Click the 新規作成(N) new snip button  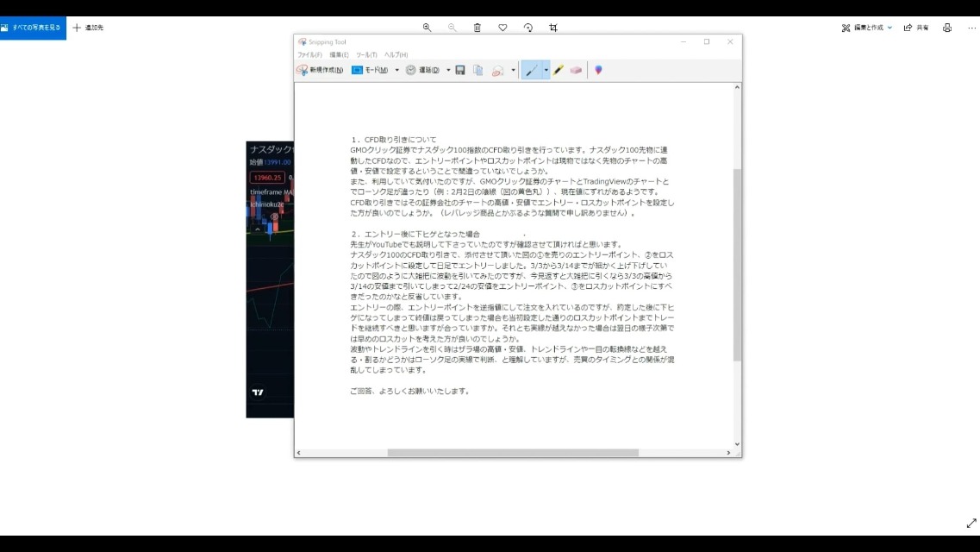(320, 70)
